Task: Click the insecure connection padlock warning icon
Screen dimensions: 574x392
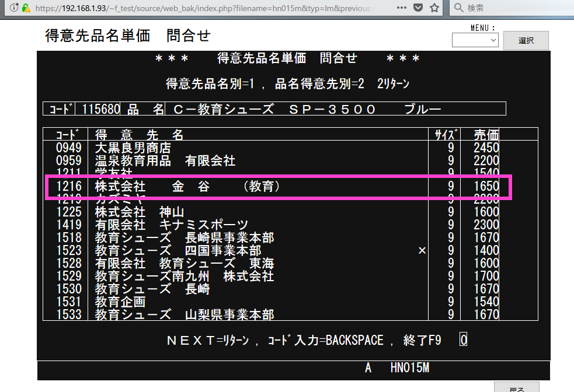Action: (26, 8)
